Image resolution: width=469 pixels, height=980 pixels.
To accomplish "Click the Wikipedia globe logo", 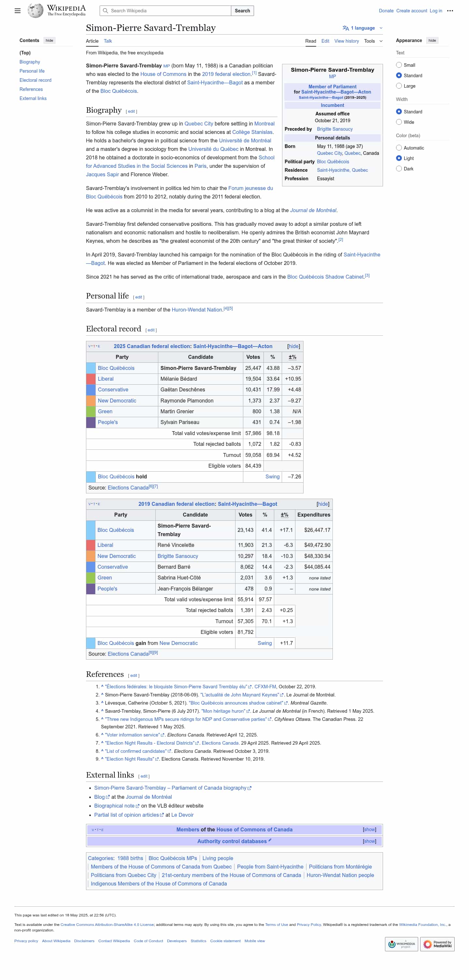I will click(x=36, y=11).
